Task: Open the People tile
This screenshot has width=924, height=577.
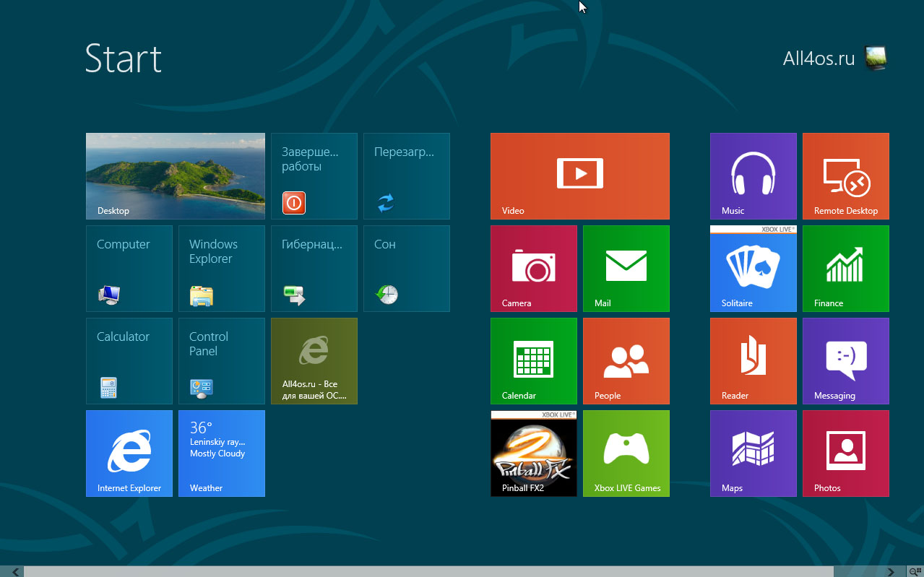Action: point(626,361)
